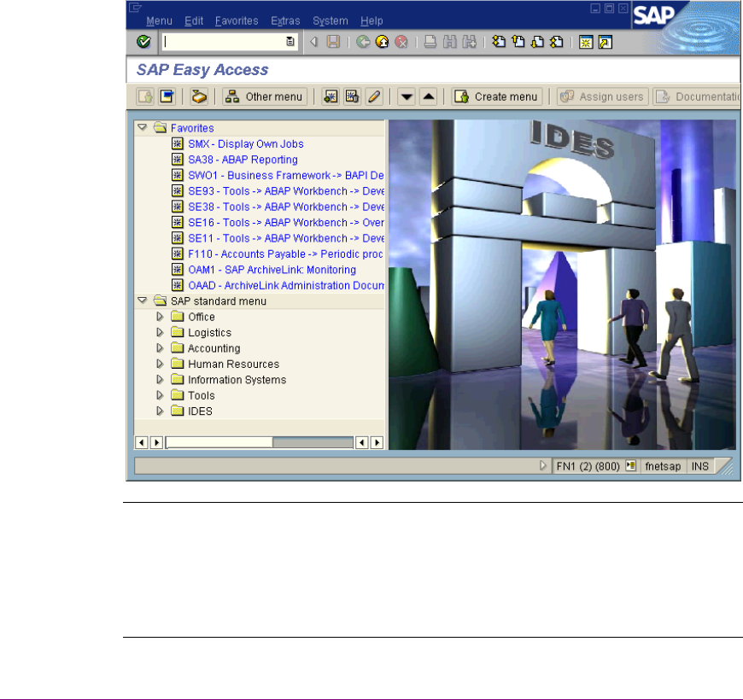Open OAAD - ArchiveLink Administration favorite
Screen dimensions: 743x700
pyautogui.click(x=286, y=285)
